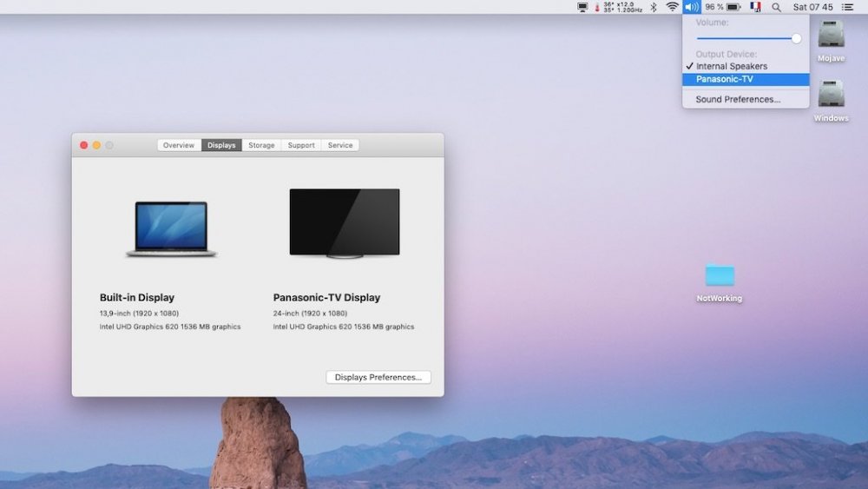Click graphics info under Panasonic-TV Display
The image size is (868, 489).
tap(343, 327)
